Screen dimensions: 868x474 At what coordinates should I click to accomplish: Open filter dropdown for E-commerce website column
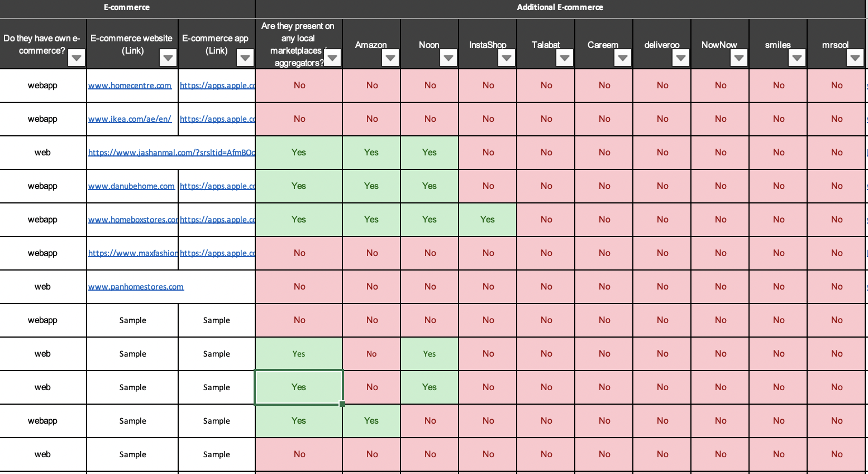coord(168,58)
